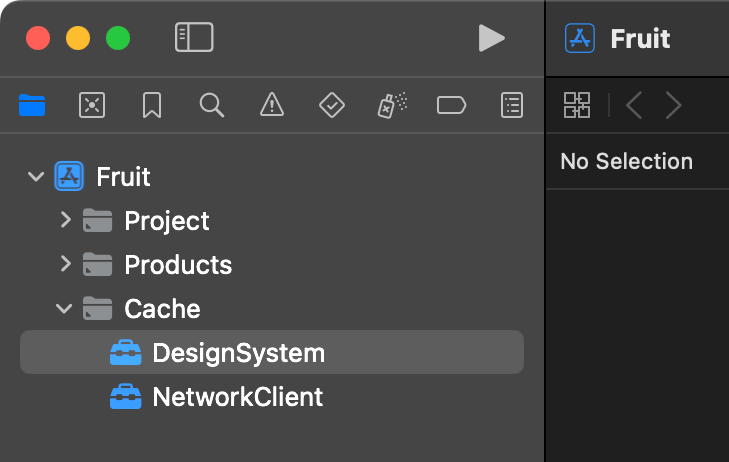Open the Bookmark navigator
Image resolution: width=729 pixels, height=462 pixels.
tap(152, 105)
